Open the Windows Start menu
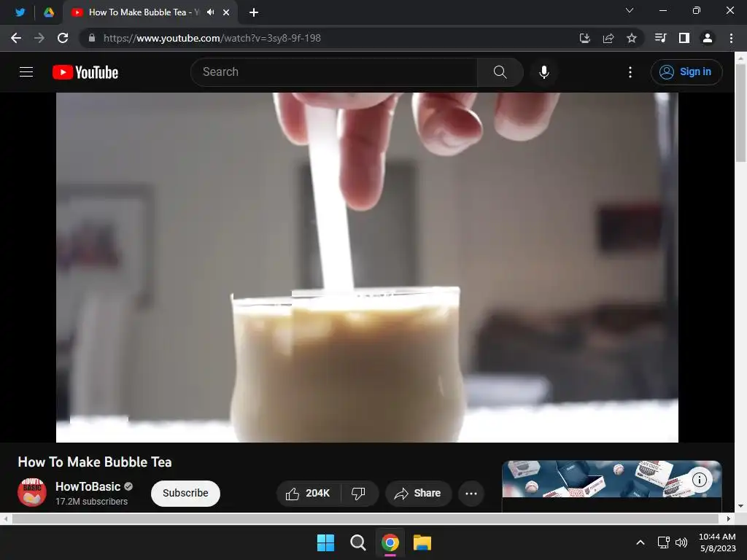747x560 pixels. [326, 542]
